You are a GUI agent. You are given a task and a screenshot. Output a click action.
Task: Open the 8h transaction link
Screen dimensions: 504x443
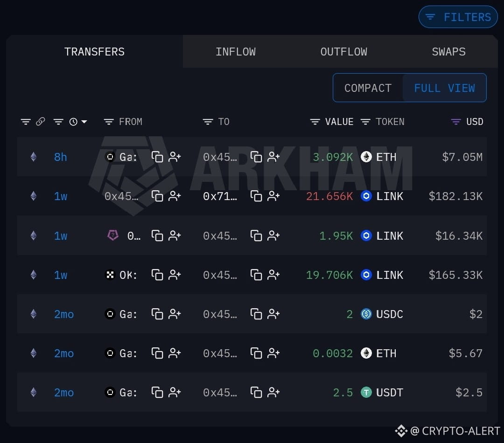(x=60, y=157)
